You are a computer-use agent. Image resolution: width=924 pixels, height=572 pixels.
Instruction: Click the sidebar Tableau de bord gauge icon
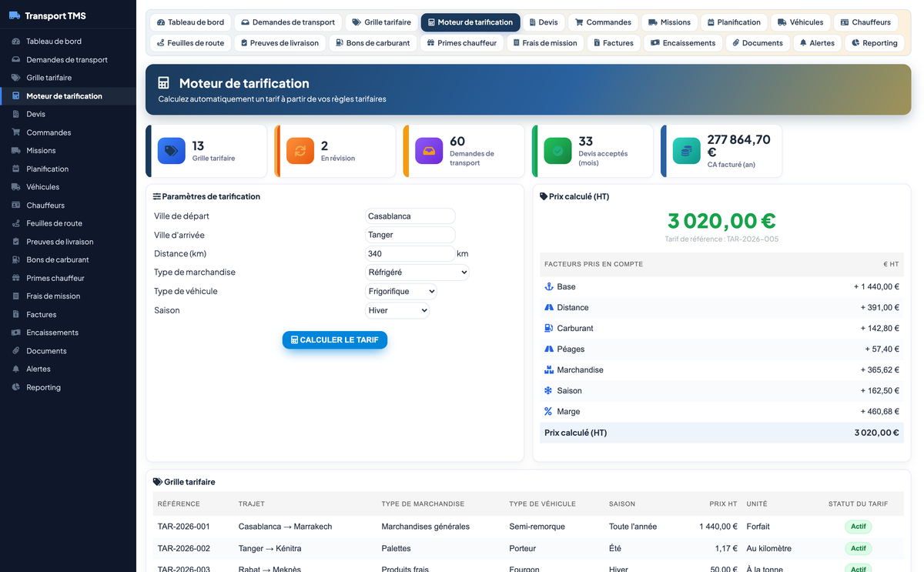(x=16, y=42)
